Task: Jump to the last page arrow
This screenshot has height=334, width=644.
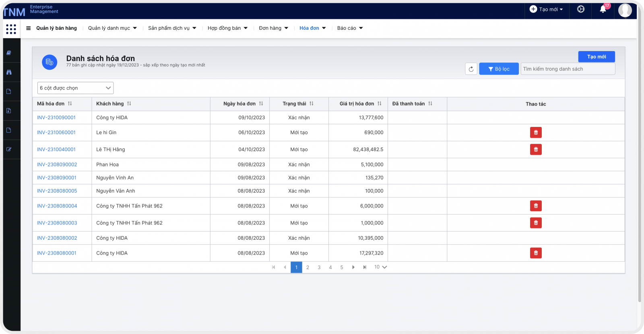Action: [365, 267]
